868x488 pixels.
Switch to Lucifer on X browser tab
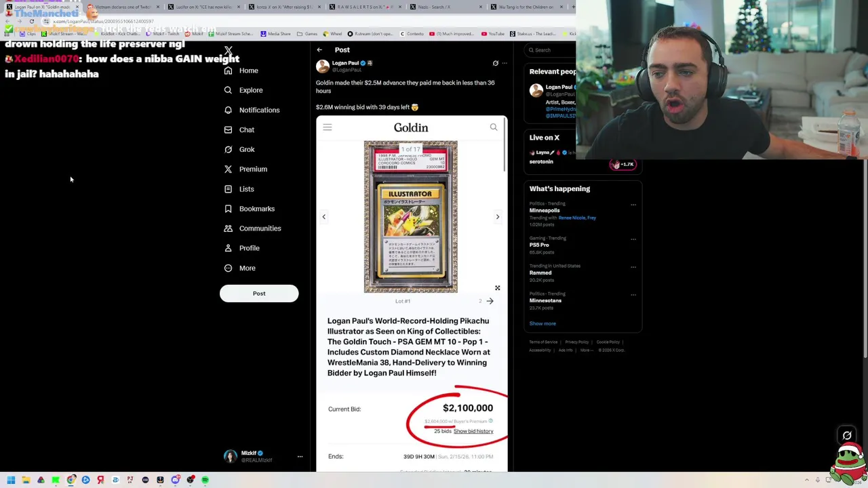(x=203, y=7)
